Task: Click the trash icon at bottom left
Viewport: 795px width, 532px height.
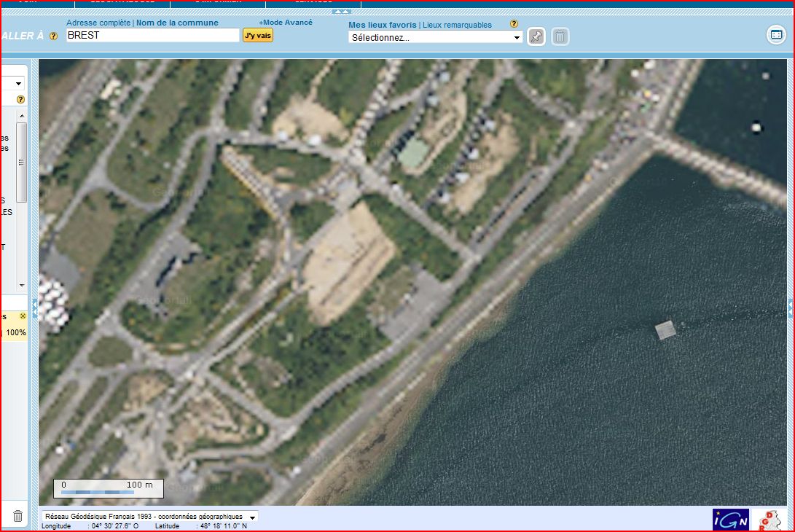Action: [17, 516]
